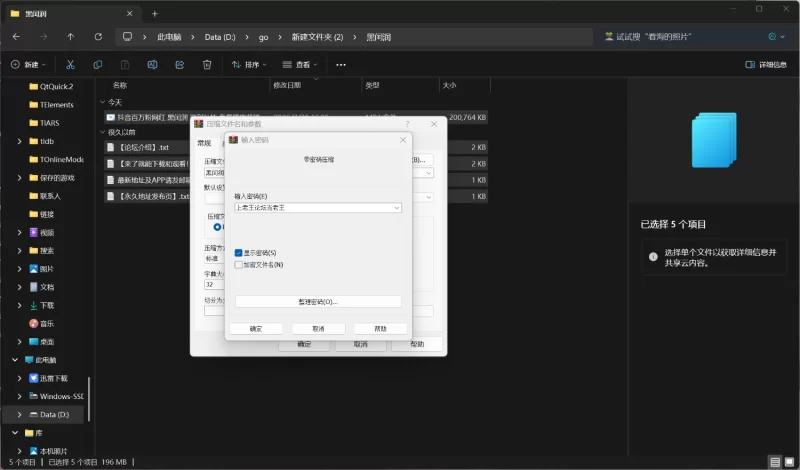Go back with the left arrow button
The image size is (800, 470).
pyautogui.click(x=16, y=37)
